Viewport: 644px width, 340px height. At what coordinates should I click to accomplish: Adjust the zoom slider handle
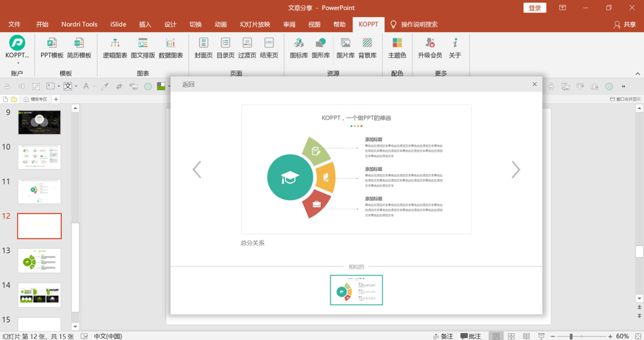point(571,336)
